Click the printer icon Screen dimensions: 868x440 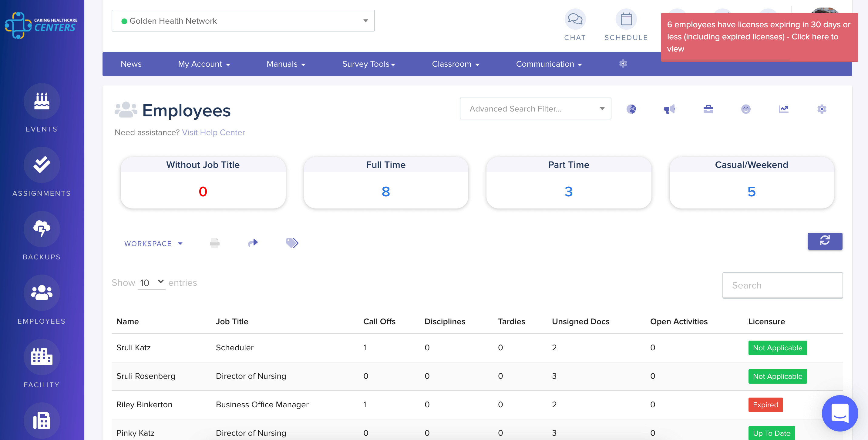[x=215, y=243]
